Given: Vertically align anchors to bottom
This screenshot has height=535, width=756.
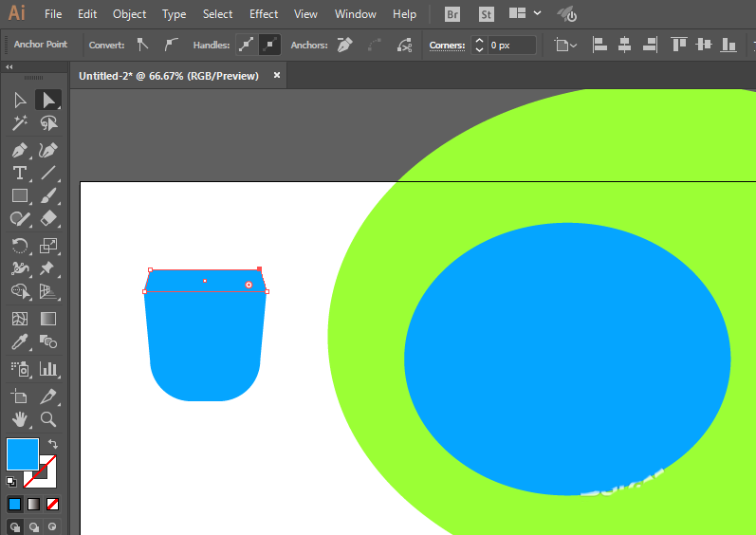Looking at the screenshot, I should (728, 45).
